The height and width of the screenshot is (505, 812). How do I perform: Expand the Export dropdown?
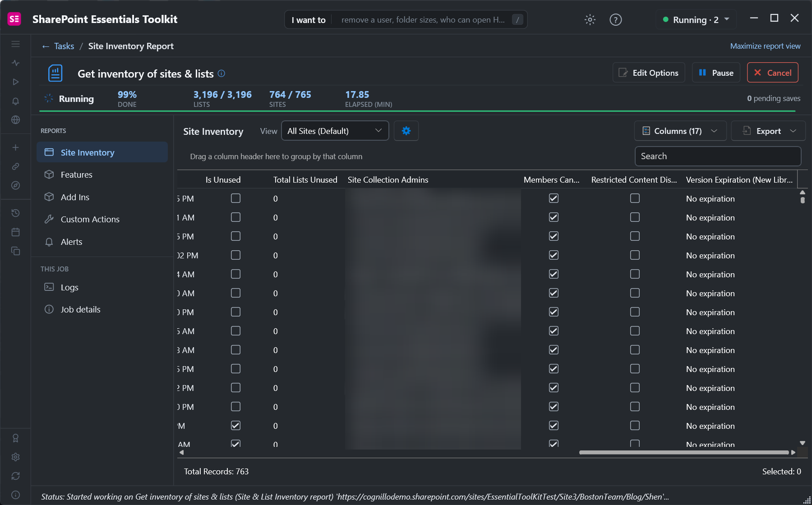click(x=768, y=131)
